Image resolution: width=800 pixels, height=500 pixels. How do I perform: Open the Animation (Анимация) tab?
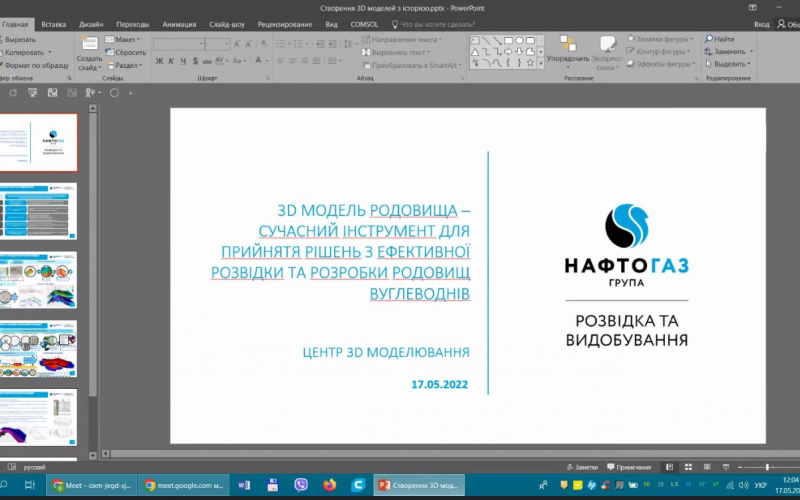[179, 24]
